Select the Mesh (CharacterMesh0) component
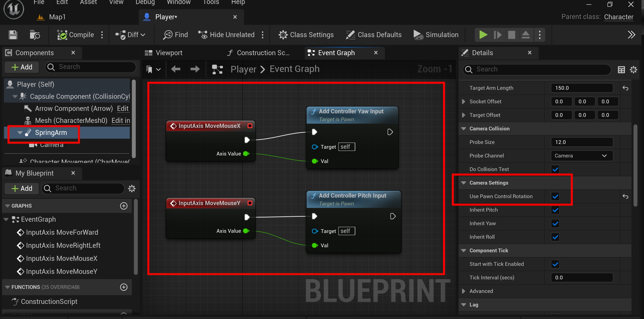The width and height of the screenshot is (644, 319). pyautogui.click(x=71, y=121)
